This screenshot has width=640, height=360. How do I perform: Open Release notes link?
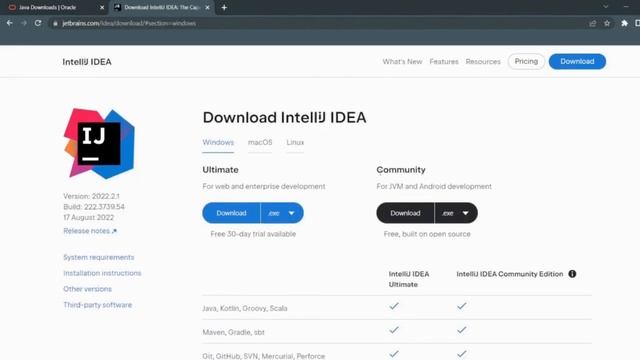(90, 231)
